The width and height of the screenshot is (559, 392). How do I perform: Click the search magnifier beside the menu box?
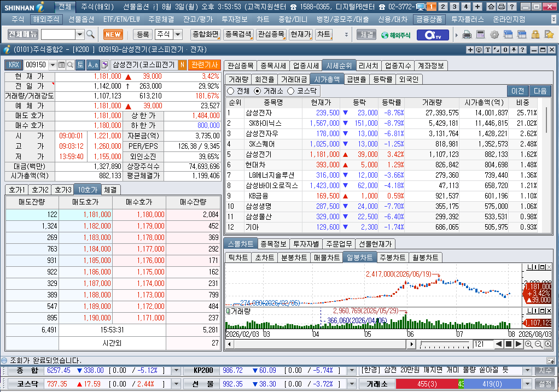[90, 34]
